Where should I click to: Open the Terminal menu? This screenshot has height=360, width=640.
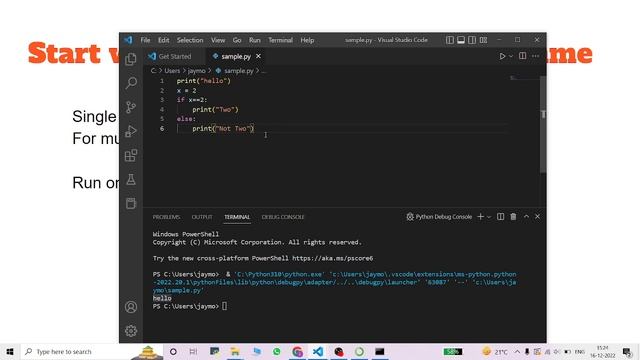coord(280,40)
